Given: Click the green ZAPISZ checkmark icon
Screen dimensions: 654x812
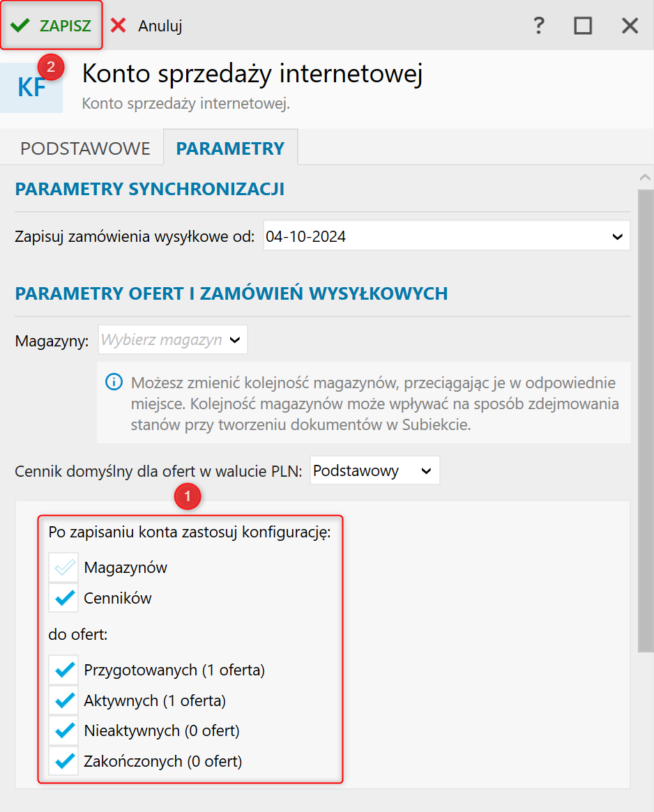Looking at the screenshot, I should tap(20, 26).
